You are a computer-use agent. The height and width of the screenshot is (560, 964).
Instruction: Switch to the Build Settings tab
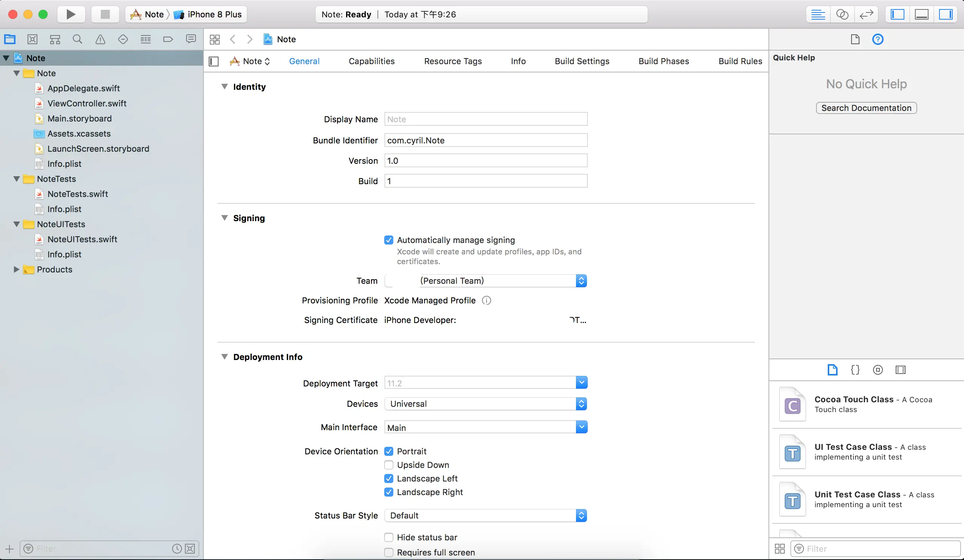pyautogui.click(x=582, y=61)
